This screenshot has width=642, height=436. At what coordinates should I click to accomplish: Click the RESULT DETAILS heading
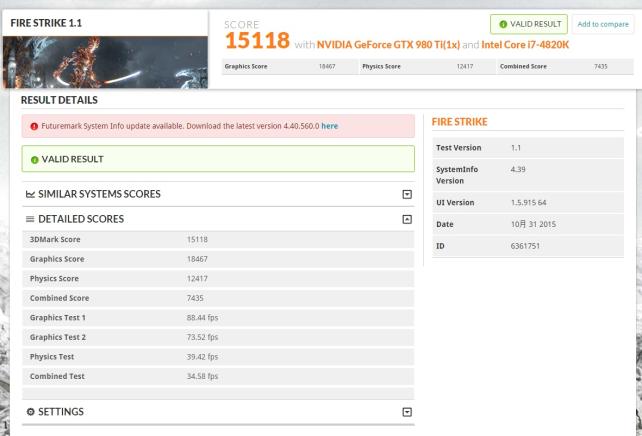point(59,100)
